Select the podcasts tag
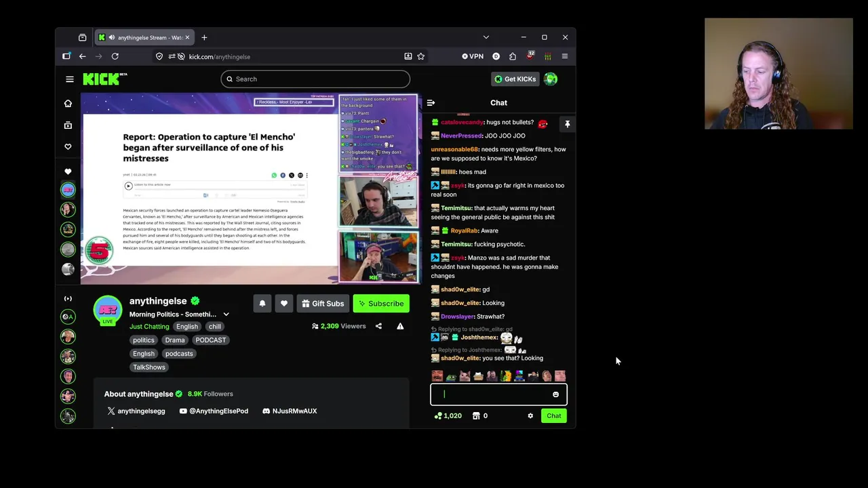 179,354
